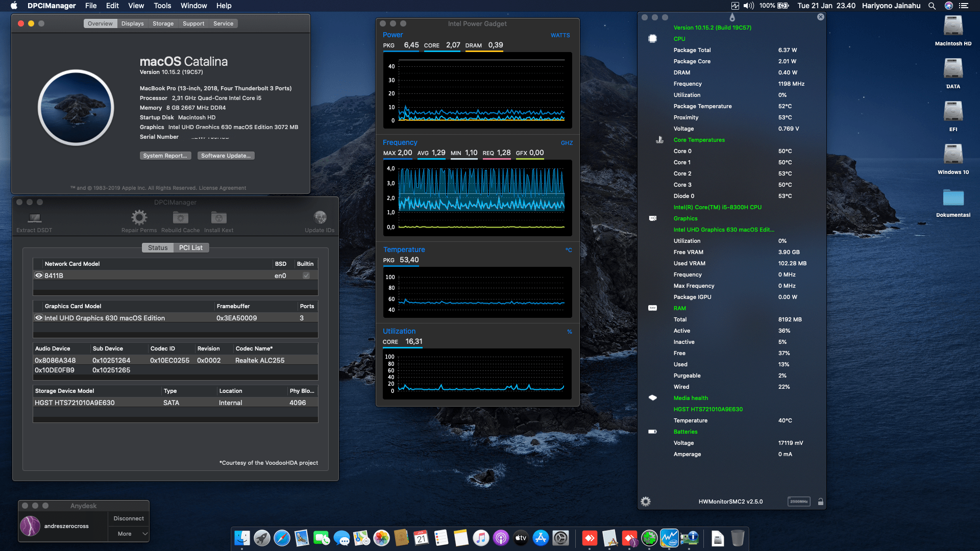Image resolution: width=980 pixels, height=551 pixels.
Task: Open Intel Power Gadget from the Dock
Action: pyautogui.click(x=669, y=538)
